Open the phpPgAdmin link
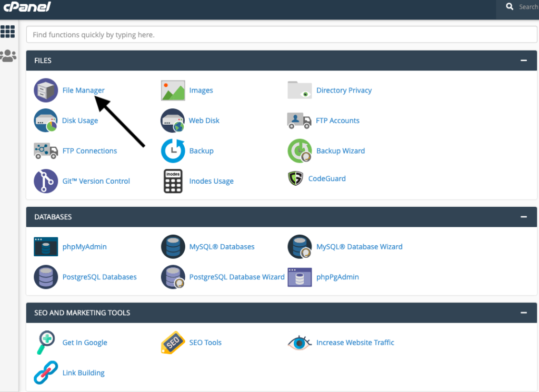The height and width of the screenshot is (392, 539). pos(337,277)
